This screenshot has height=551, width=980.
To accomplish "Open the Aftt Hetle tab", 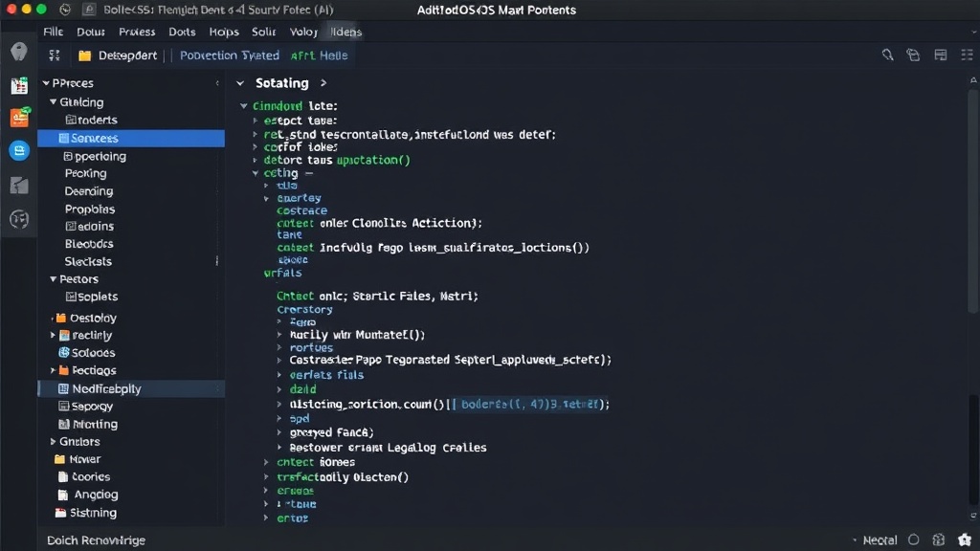I will click(319, 55).
